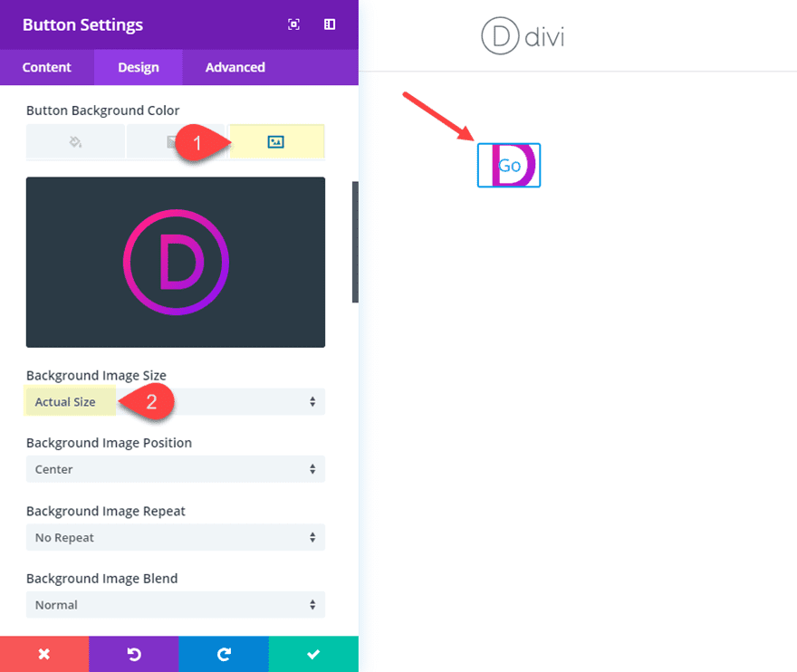Discard changes with the red X icon
The image size is (797, 672).
[44, 653]
